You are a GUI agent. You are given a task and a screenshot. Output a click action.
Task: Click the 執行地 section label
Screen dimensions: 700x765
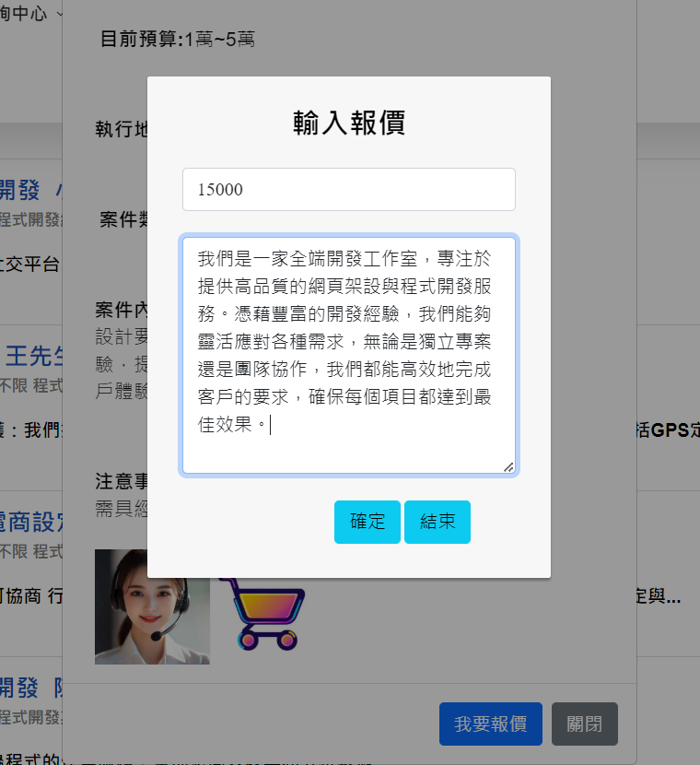121,129
